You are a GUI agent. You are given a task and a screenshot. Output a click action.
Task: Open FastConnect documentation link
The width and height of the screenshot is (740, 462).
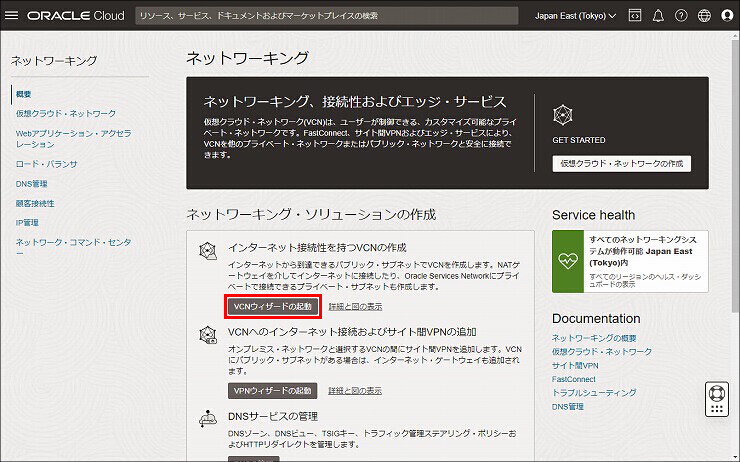[x=574, y=379]
